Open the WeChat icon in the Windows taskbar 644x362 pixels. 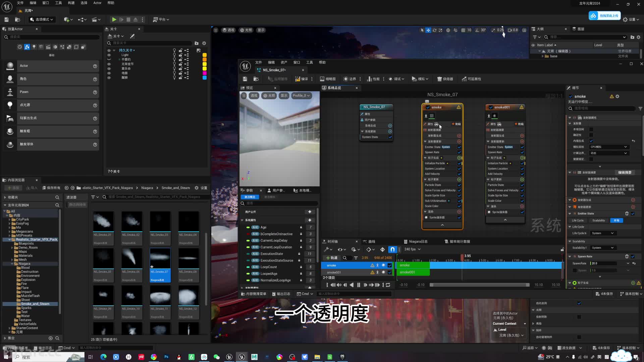[217, 357]
